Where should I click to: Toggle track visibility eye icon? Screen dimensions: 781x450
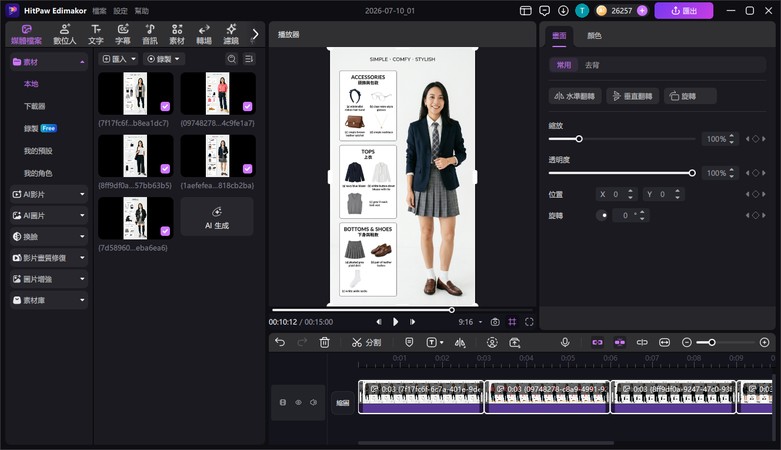coord(298,402)
